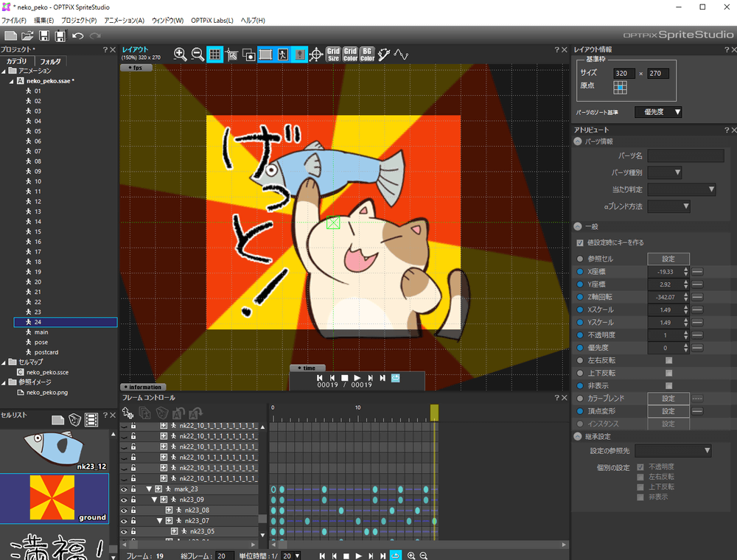Open the 当たり判定 dropdown
The width and height of the screenshot is (737, 560).
point(682,189)
